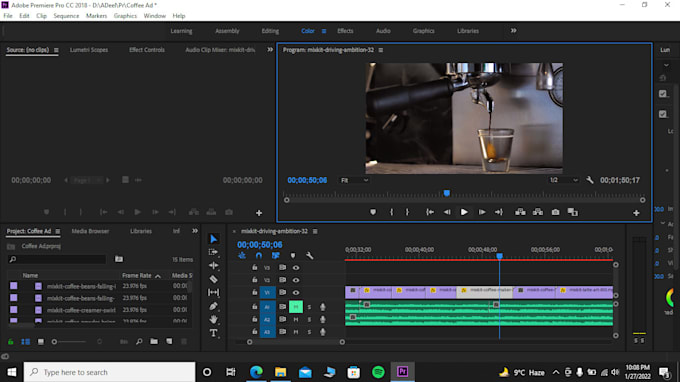
Task: Add a marker in timeline header
Action: tap(293, 256)
